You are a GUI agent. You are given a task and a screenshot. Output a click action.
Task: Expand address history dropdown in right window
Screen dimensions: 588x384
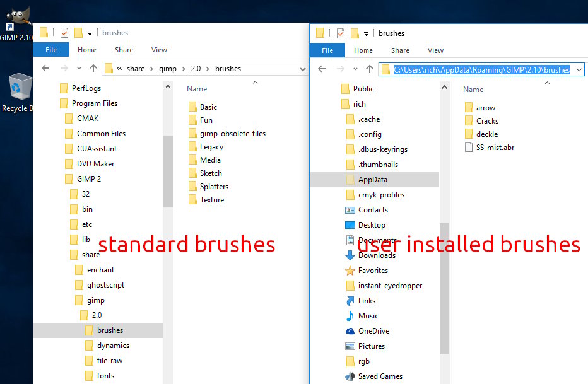click(579, 70)
